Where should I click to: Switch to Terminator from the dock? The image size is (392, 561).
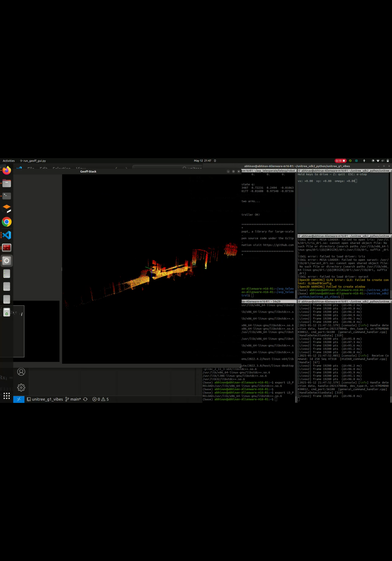pos(7,248)
